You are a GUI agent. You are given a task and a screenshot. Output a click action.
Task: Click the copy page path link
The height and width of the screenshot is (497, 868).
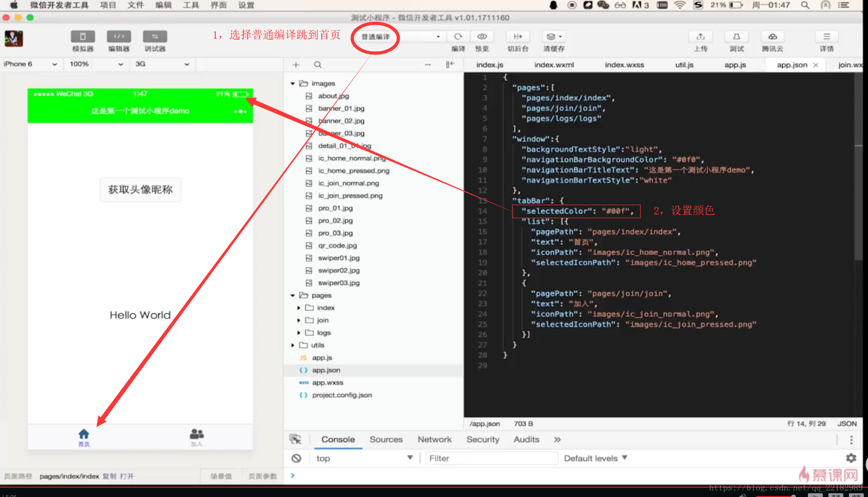click(109, 476)
